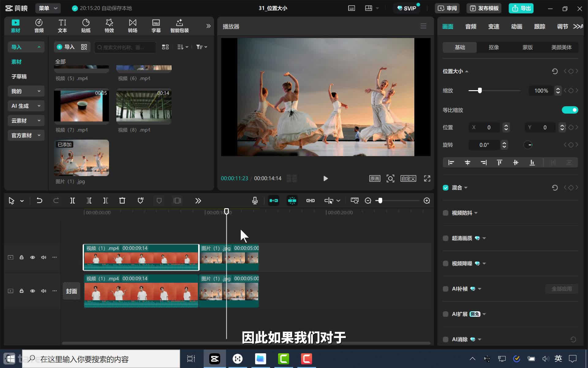
Task: Click the 发布模板 publish template button
Action: [x=484, y=8]
